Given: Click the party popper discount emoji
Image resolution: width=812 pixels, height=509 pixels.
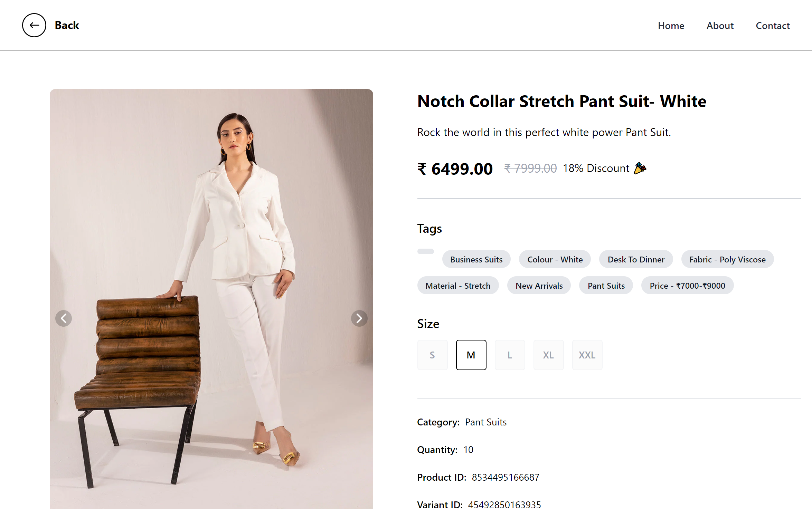Looking at the screenshot, I should coord(640,168).
